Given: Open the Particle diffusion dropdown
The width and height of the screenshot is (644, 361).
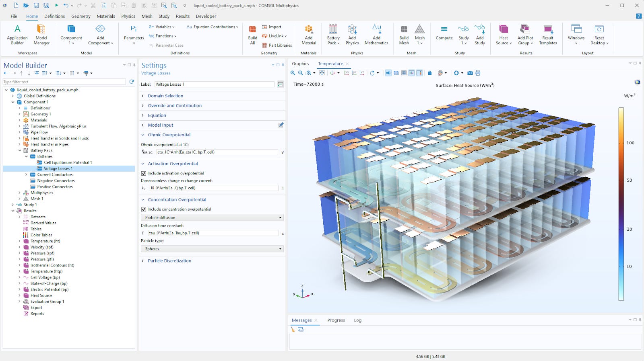Looking at the screenshot, I should tap(212, 217).
